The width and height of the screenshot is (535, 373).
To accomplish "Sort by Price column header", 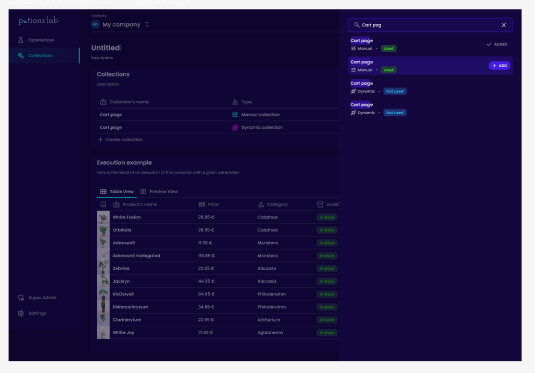I will click(x=208, y=204).
